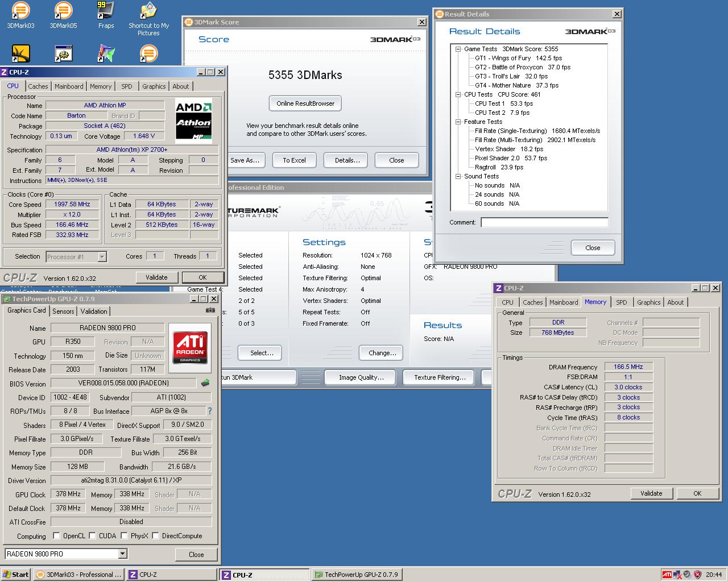The image size is (728, 582).
Task: Select the multicolored arrowhead desktop shortcut
Action: (x=106, y=53)
